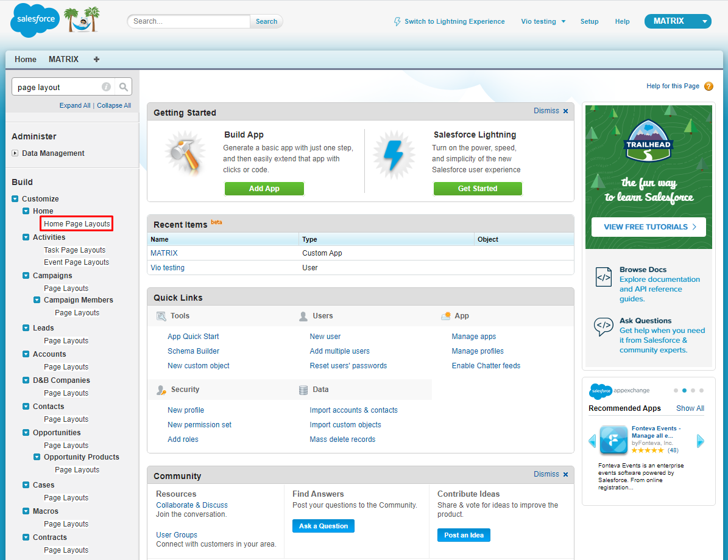Click the Ask Questions speech bubble icon

pos(604,326)
